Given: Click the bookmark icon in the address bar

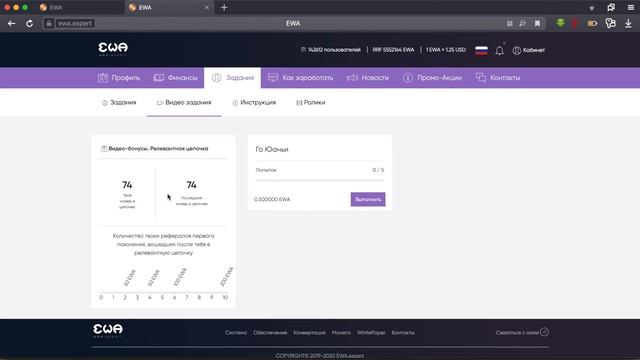Looking at the screenshot, I should [537, 24].
